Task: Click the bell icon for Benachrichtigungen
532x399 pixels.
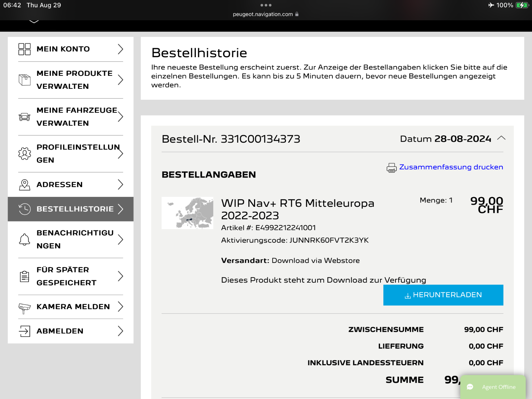Action: coord(25,239)
